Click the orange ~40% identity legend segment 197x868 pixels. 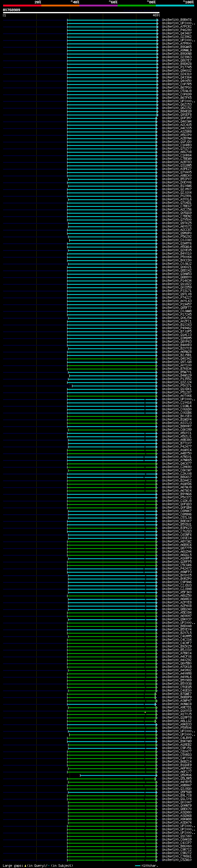tap(60, 6)
